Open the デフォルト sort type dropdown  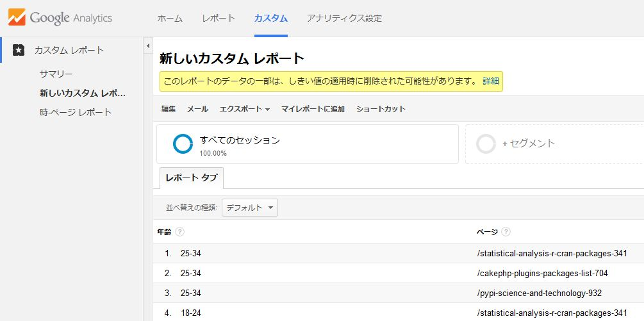click(250, 208)
